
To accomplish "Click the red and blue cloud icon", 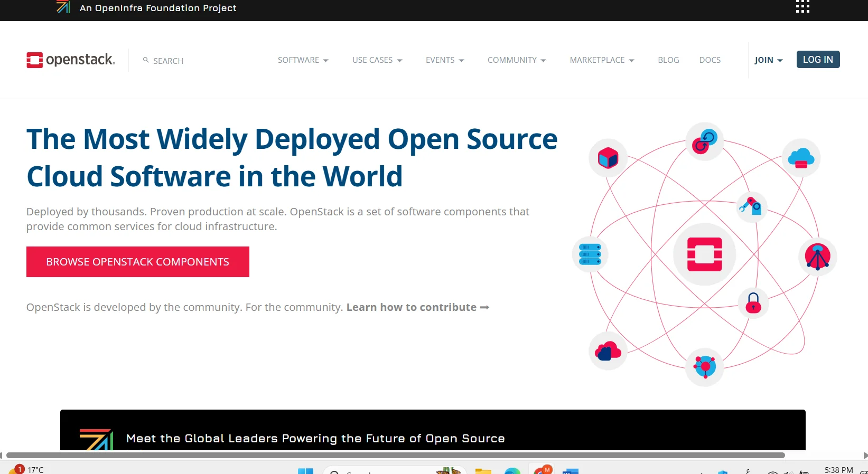I will click(x=608, y=351).
